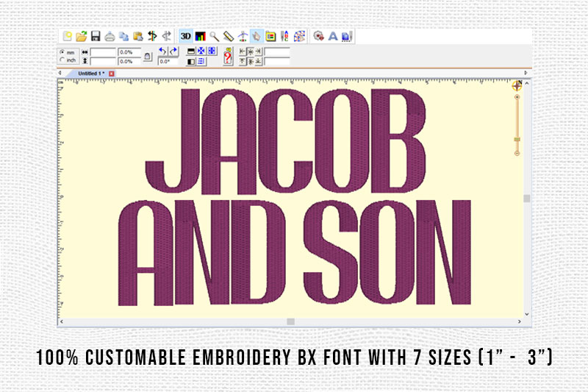Click the compass navigation icon
The image size is (588, 392).
click(517, 85)
